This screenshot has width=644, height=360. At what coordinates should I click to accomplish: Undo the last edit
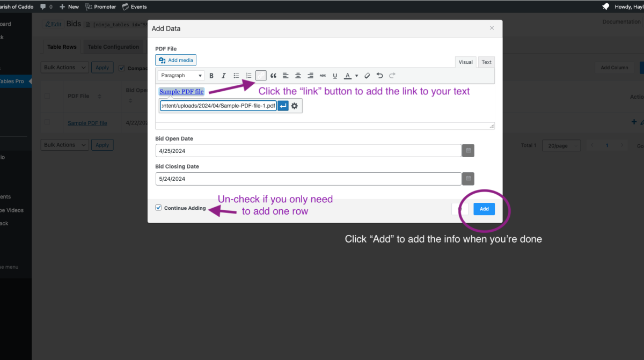[x=380, y=76]
